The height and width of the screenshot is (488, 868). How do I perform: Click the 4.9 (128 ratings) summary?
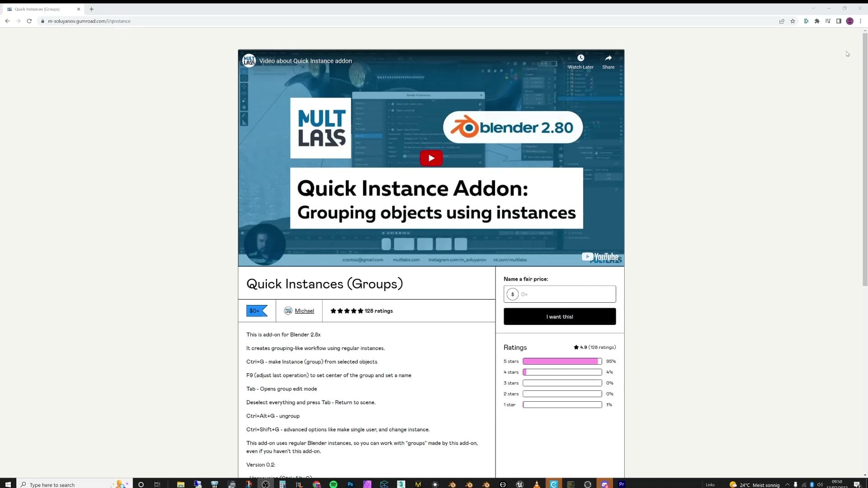(594, 347)
